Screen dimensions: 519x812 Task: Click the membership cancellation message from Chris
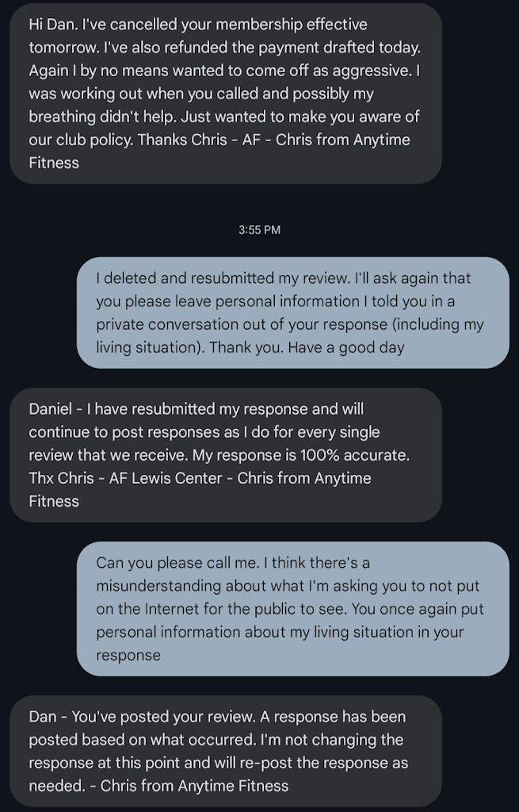[225, 94]
